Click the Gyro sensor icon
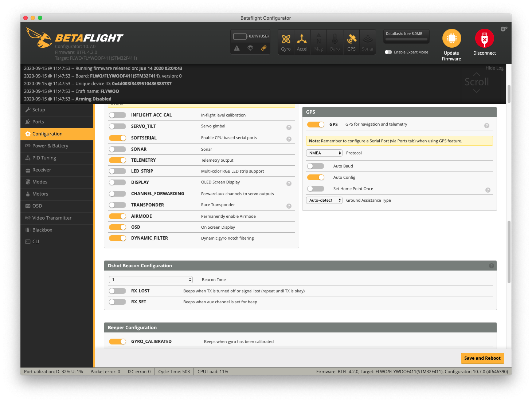Screen dimensions: 532x402 click(x=286, y=39)
